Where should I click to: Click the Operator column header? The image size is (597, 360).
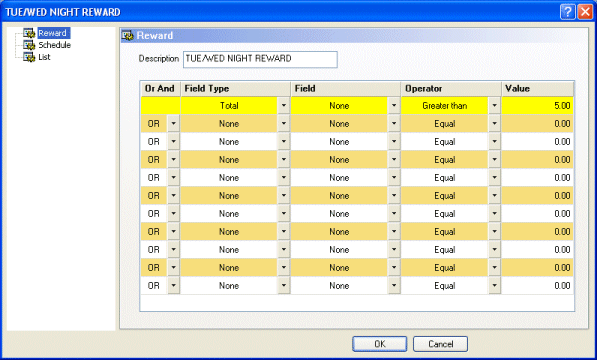[x=451, y=89]
